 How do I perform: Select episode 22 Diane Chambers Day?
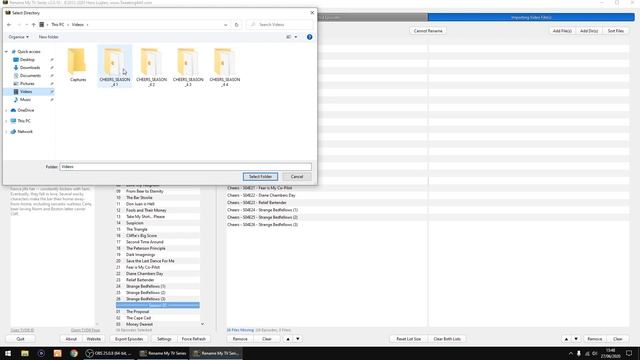(158, 273)
